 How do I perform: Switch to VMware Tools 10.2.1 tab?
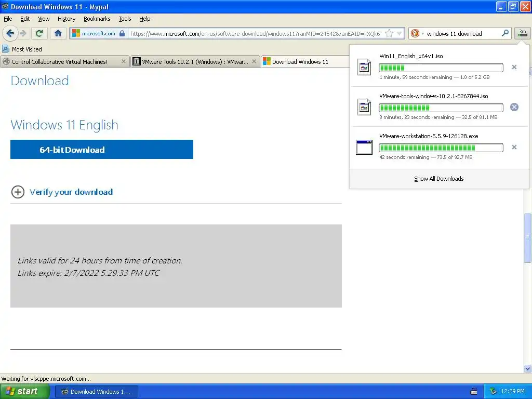[x=195, y=61]
